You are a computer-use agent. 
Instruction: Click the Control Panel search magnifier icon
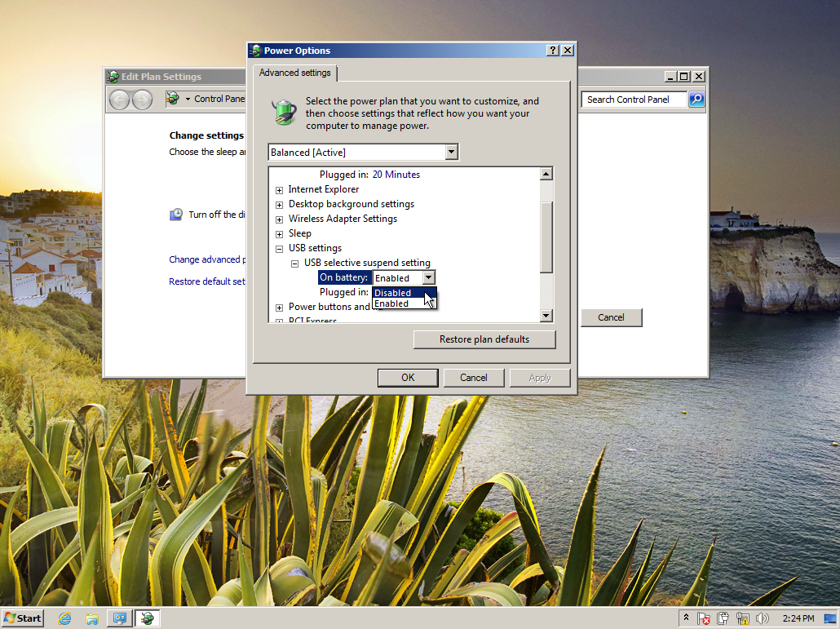coord(696,100)
